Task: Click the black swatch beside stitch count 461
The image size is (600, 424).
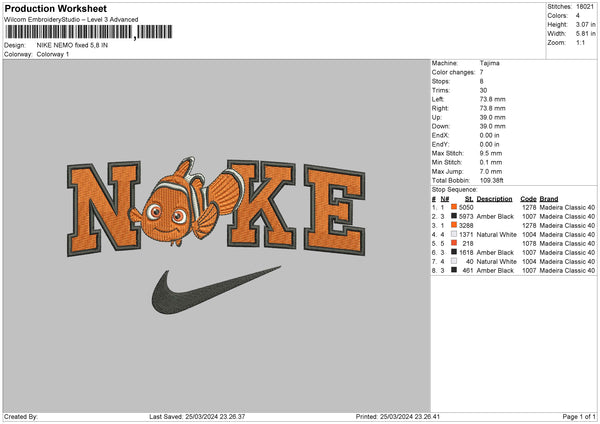Action: click(454, 270)
